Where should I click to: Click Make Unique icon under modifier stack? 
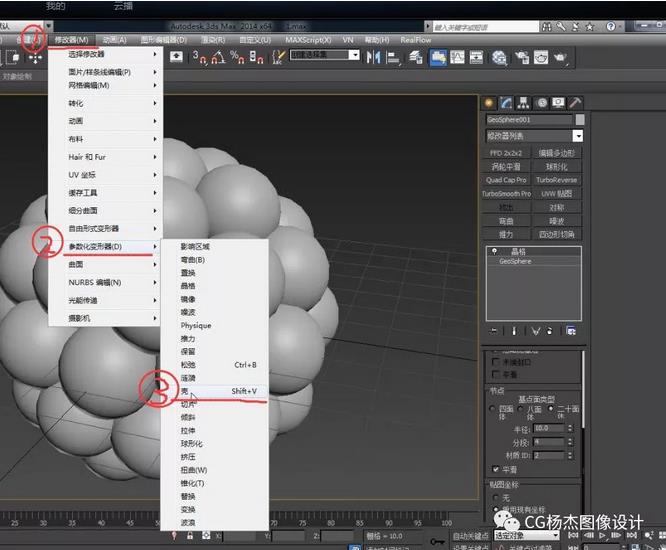tap(536, 330)
